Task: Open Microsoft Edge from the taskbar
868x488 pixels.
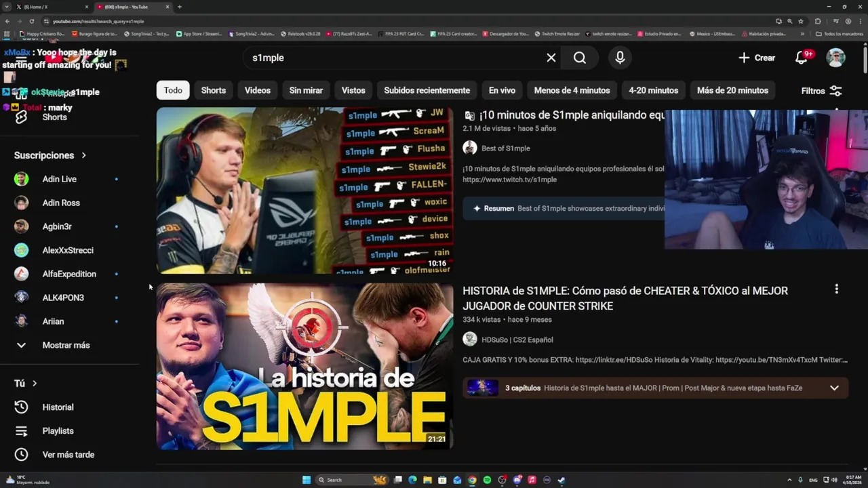Action: [412, 480]
